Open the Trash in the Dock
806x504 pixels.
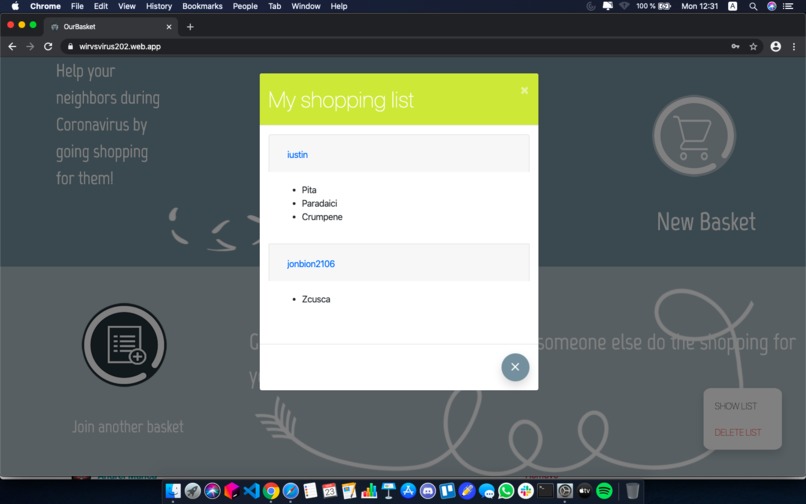point(633,491)
